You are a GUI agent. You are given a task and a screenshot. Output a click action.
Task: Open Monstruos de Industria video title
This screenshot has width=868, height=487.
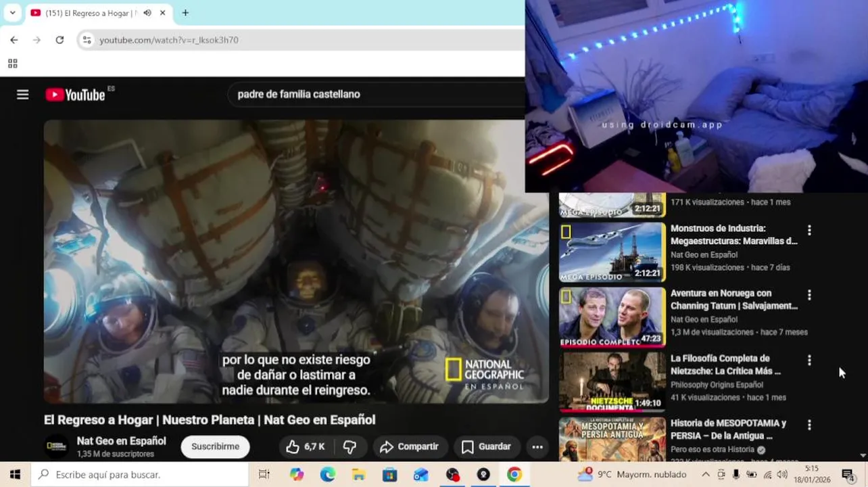click(x=734, y=235)
